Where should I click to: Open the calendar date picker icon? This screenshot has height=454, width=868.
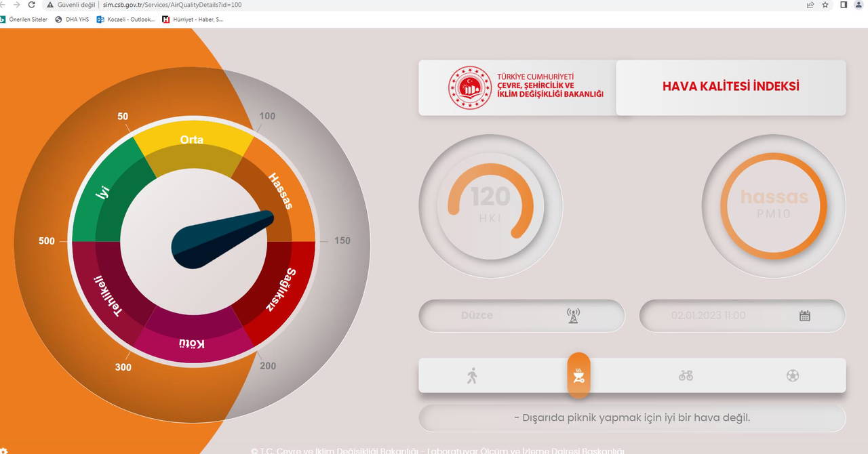(805, 316)
